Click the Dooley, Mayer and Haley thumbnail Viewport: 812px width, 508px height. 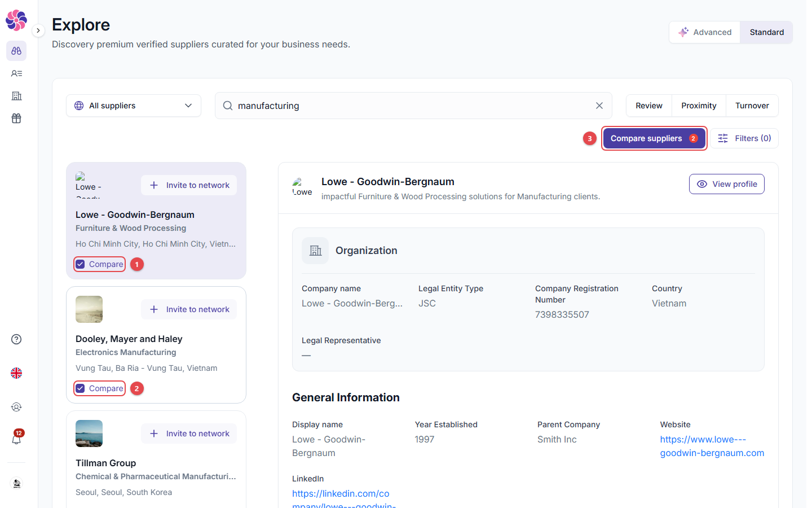pyautogui.click(x=89, y=309)
